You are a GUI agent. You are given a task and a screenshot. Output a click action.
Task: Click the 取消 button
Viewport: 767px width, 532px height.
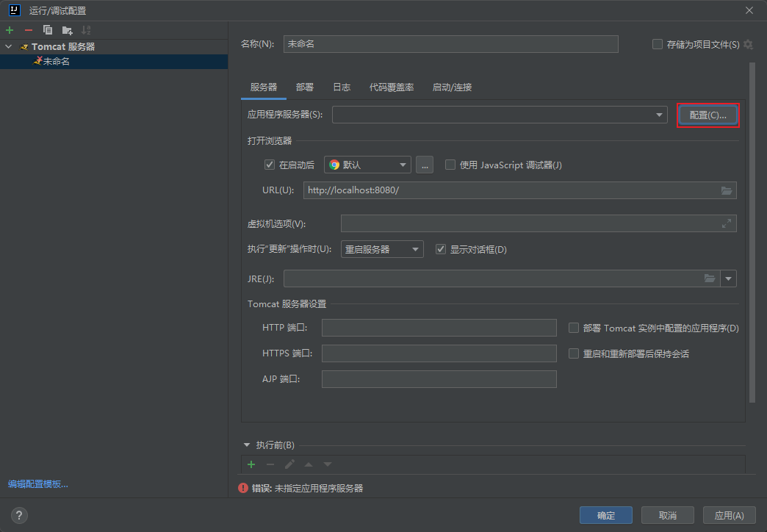(x=668, y=515)
